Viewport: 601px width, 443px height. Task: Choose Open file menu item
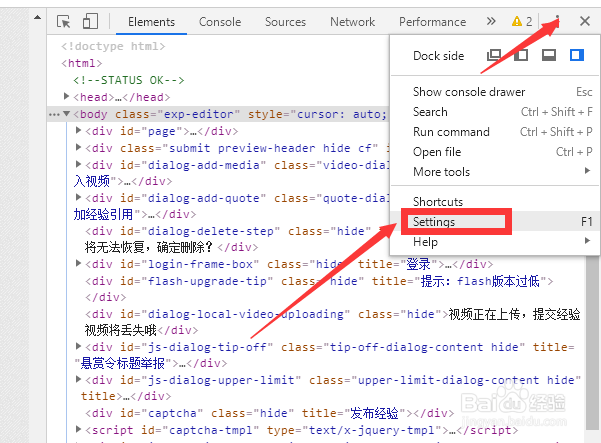tap(495, 152)
